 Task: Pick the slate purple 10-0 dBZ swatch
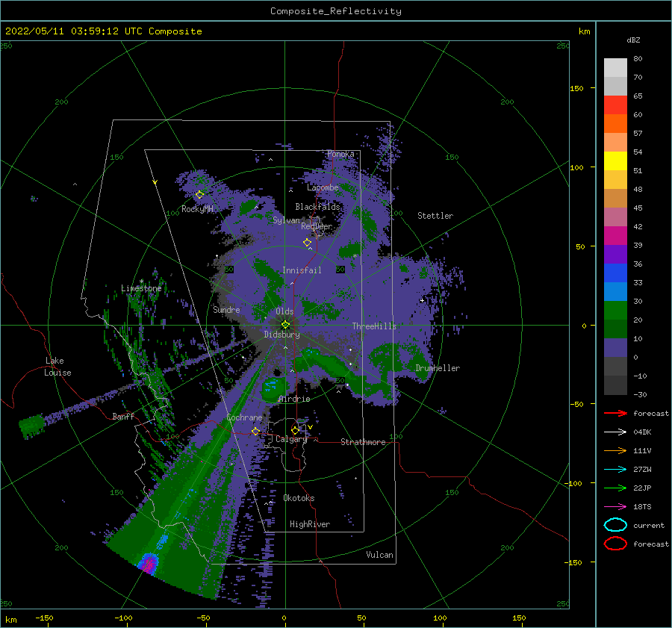(x=615, y=348)
